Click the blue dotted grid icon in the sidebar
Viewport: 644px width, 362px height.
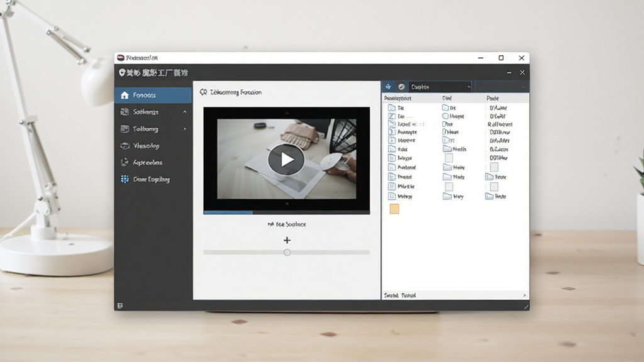(x=125, y=179)
